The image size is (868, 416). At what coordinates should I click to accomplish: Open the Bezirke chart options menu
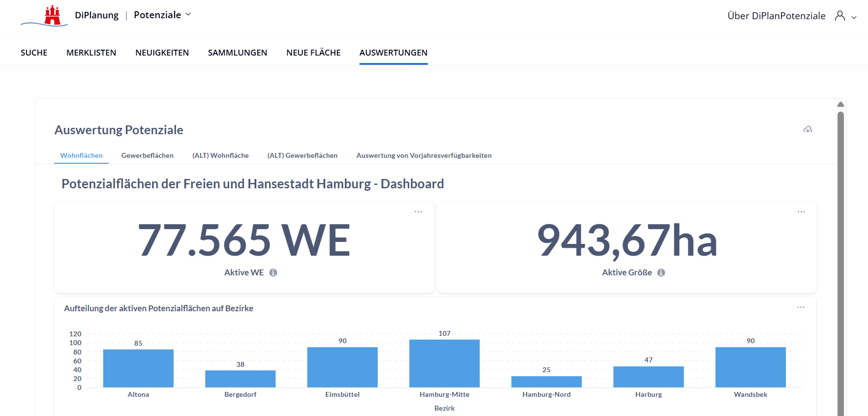(801, 307)
